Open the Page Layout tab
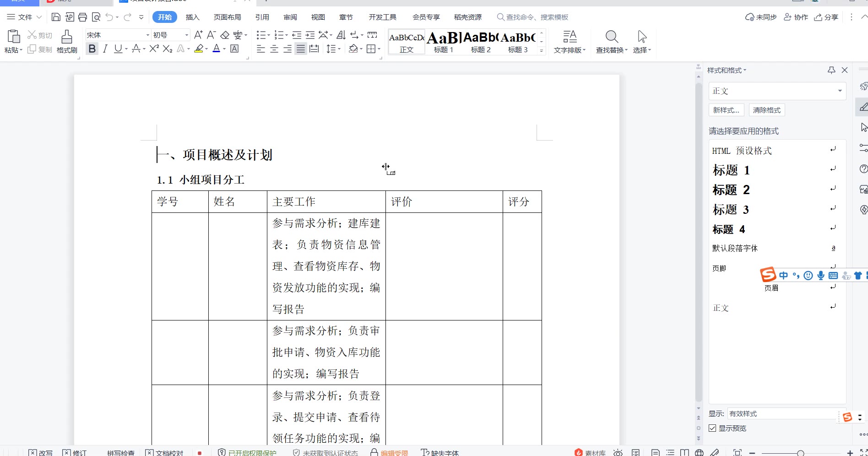 pos(227,17)
